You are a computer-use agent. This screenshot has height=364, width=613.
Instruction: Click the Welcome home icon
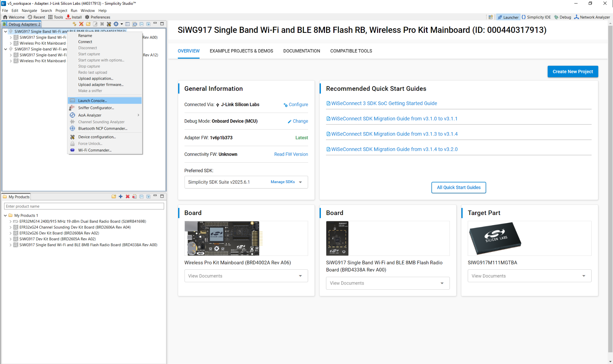(x=5, y=17)
